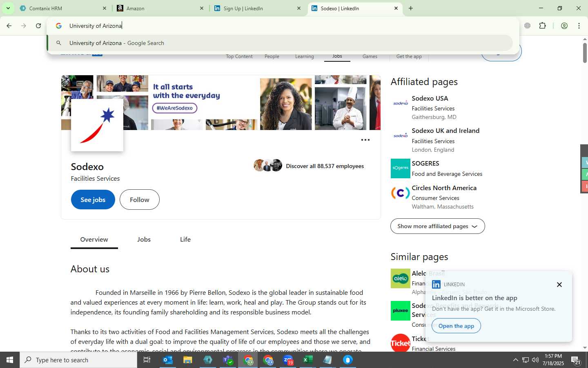Open Sodexo USA affiliated page
Viewport: 588px width, 368px height.
click(x=430, y=98)
